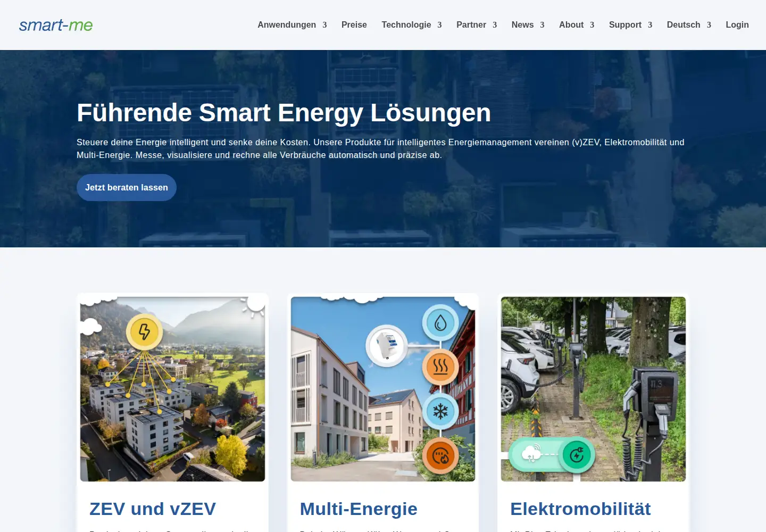Click the blue snowflake cooling icon

click(x=440, y=411)
